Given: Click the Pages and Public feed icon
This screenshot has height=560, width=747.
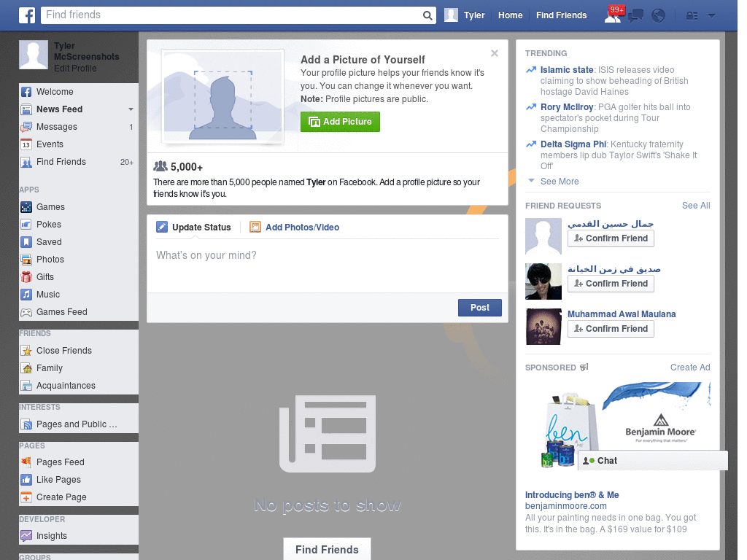Looking at the screenshot, I should pyautogui.click(x=26, y=424).
